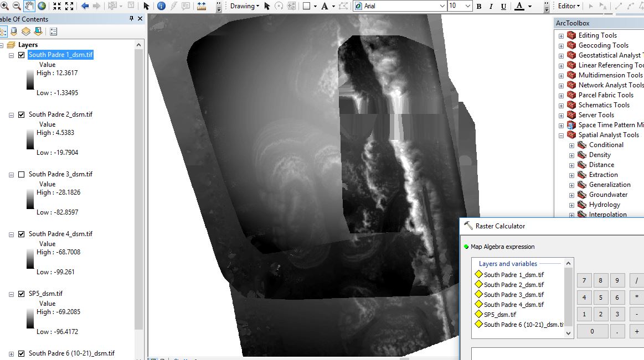Enable South Padre 3_dsm.tif layer

22,174
